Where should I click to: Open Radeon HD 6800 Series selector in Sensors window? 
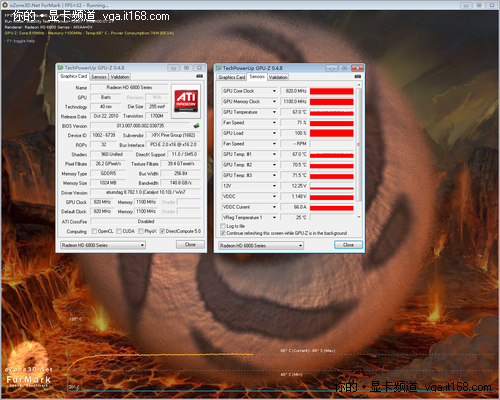[261, 246]
